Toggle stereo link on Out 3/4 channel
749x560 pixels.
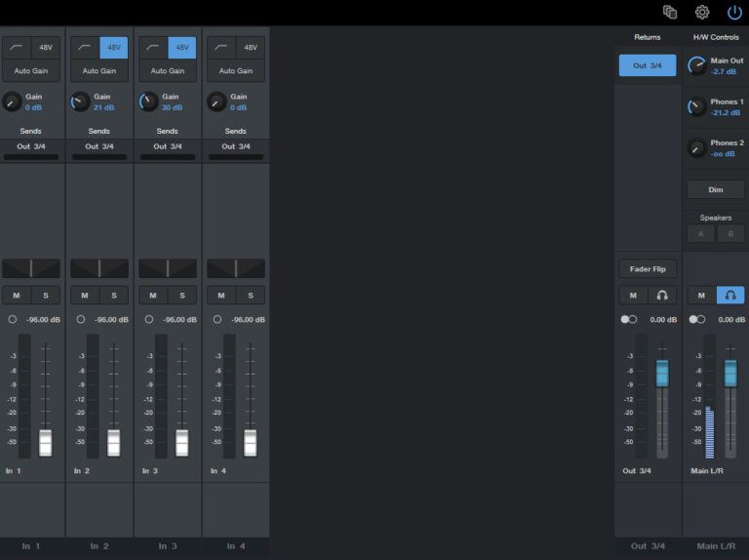click(x=629, y=319)
